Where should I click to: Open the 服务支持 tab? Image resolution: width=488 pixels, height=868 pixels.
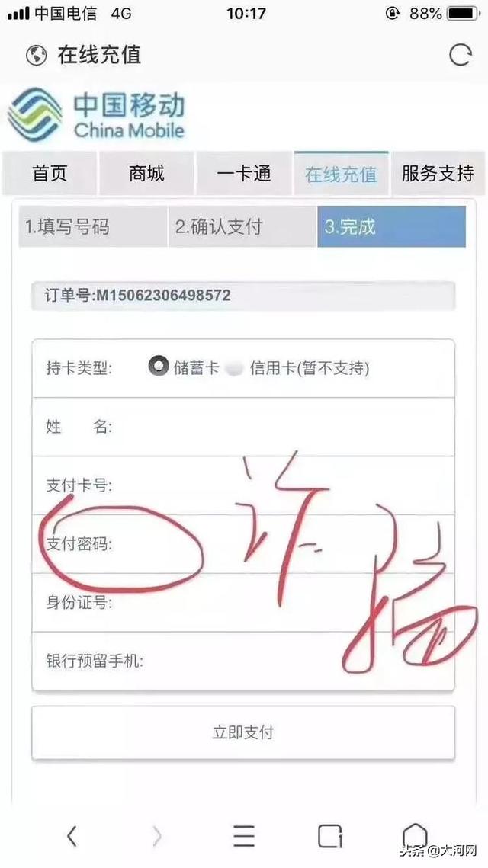coord(438,173)
